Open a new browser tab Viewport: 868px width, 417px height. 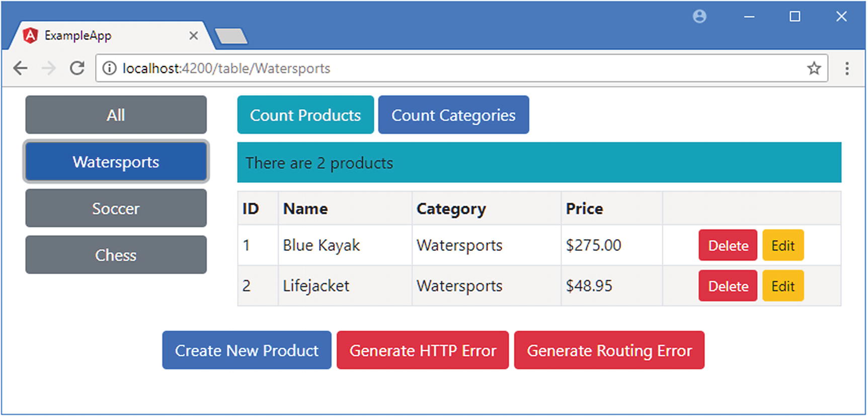click(231, 36)
